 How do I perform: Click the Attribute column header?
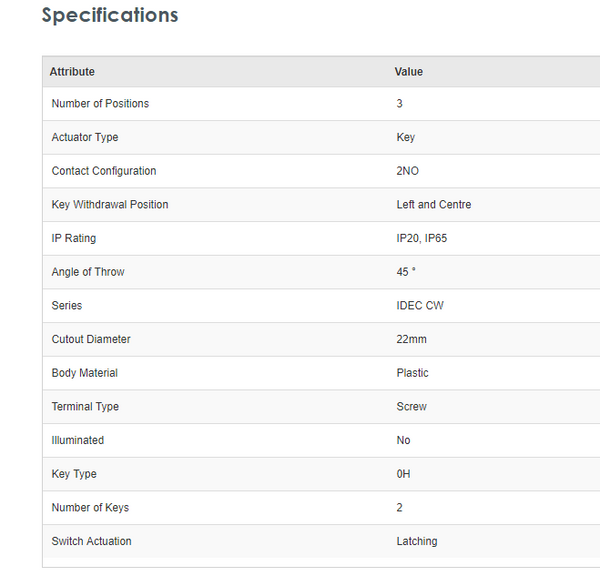pyautogui.click(x=72, y=72)
